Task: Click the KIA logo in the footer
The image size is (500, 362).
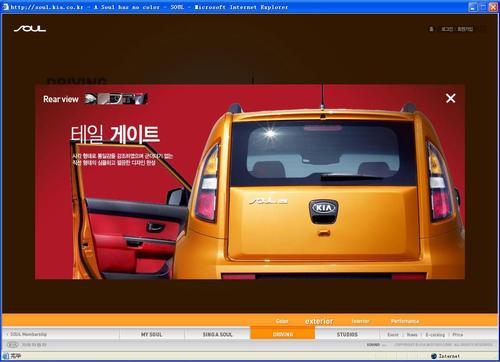Action: [x=12, y=345]
